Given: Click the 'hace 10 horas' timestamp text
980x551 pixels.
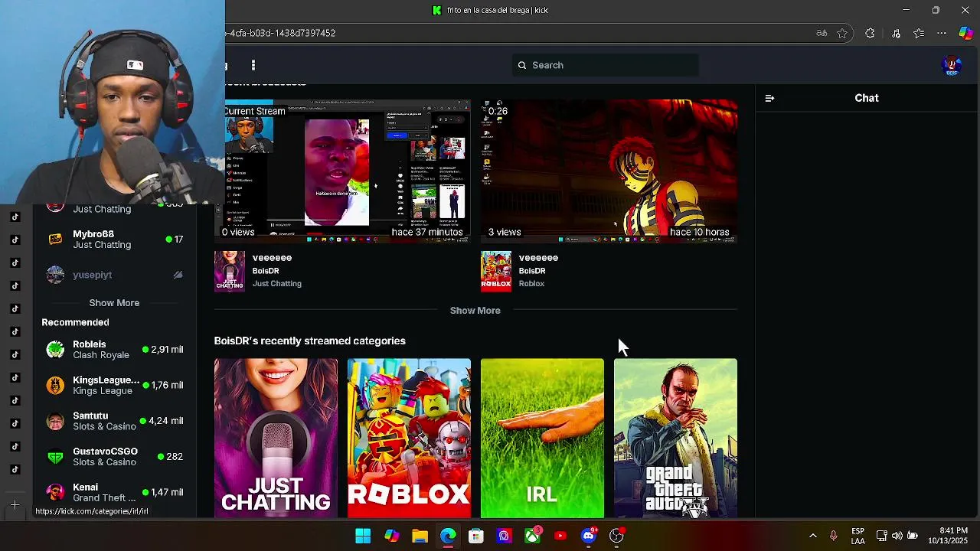Looking at the screenshot, I should [700, 232].
